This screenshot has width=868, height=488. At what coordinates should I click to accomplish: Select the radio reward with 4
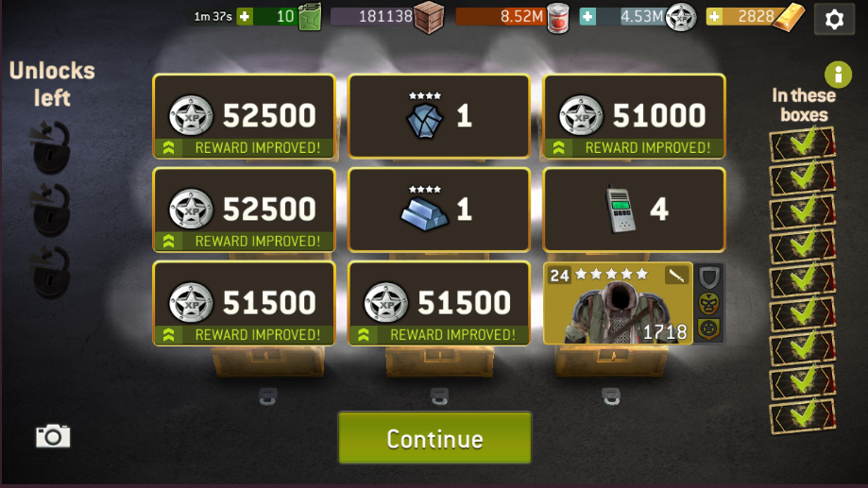click(634, 210)
